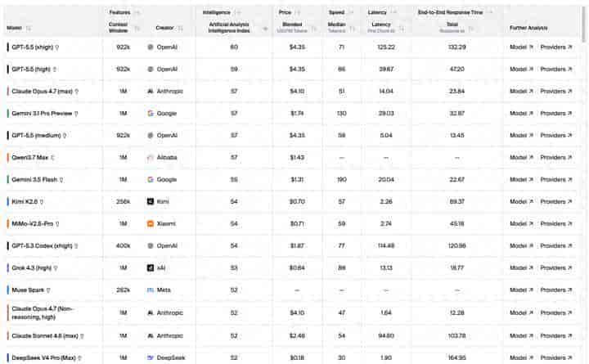Open Model link for Grok 4.3 (high)

(x=521, y=267)
